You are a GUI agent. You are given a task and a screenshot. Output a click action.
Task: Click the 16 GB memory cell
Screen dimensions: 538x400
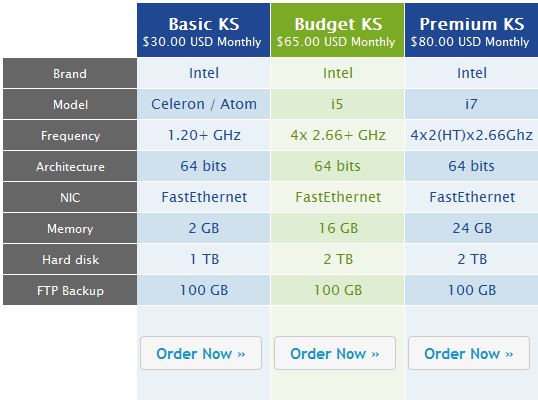pos(338,228)
